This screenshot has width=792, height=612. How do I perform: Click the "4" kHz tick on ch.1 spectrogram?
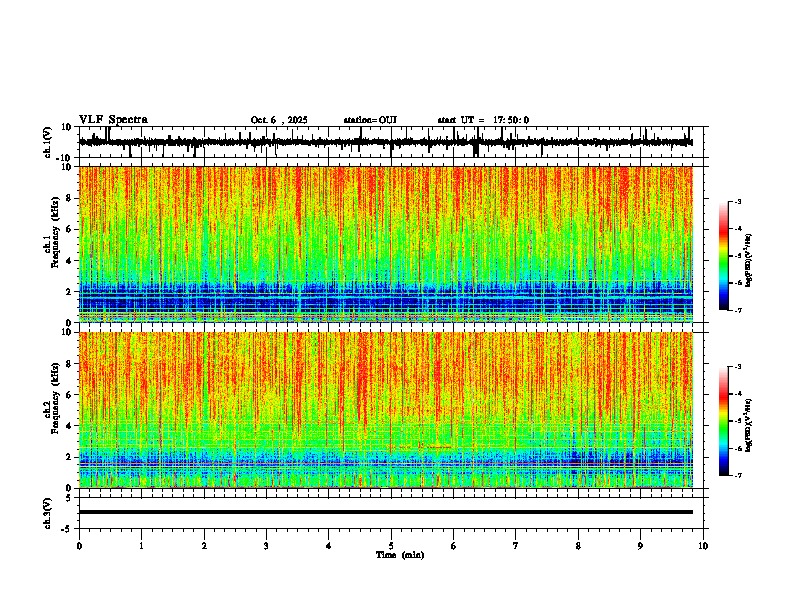70,261
